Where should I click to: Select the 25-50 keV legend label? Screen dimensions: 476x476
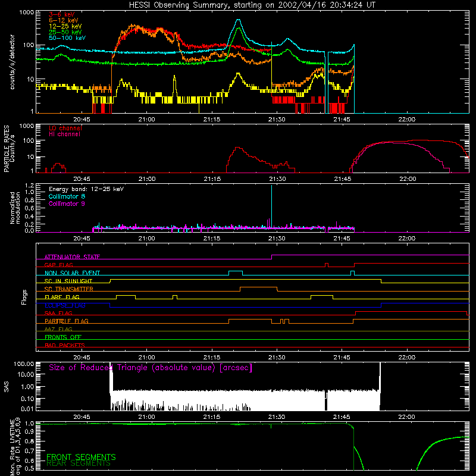click(65, 32)
